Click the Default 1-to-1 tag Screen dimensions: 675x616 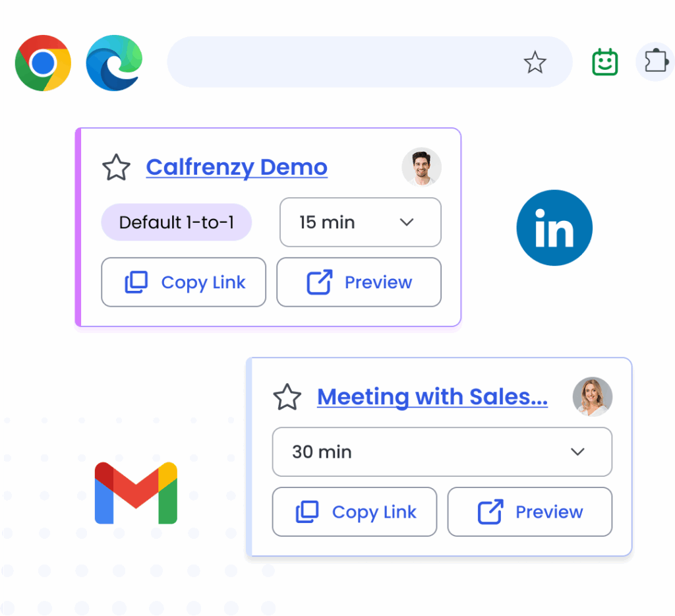176,222
